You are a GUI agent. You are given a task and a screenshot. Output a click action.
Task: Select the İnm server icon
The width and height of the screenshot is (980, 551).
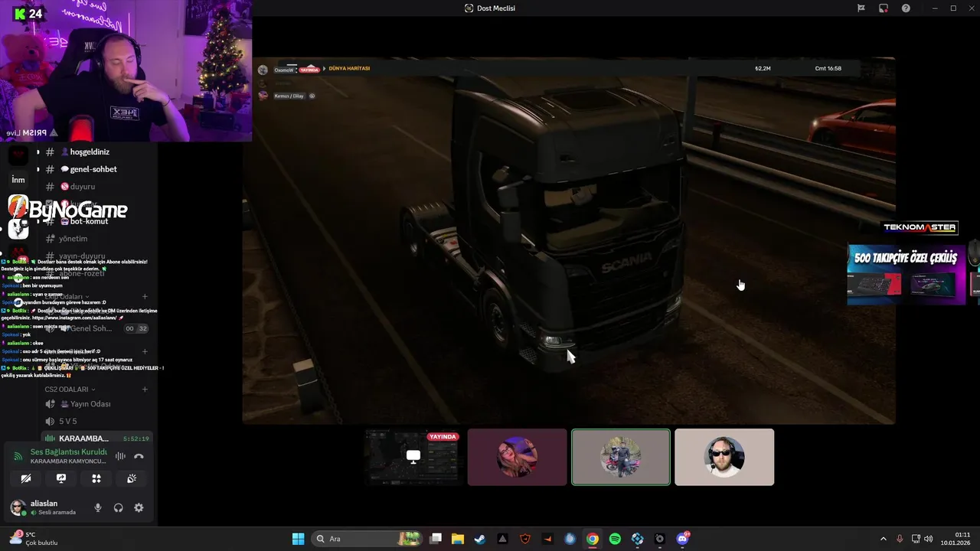click(x=18, y=180)
